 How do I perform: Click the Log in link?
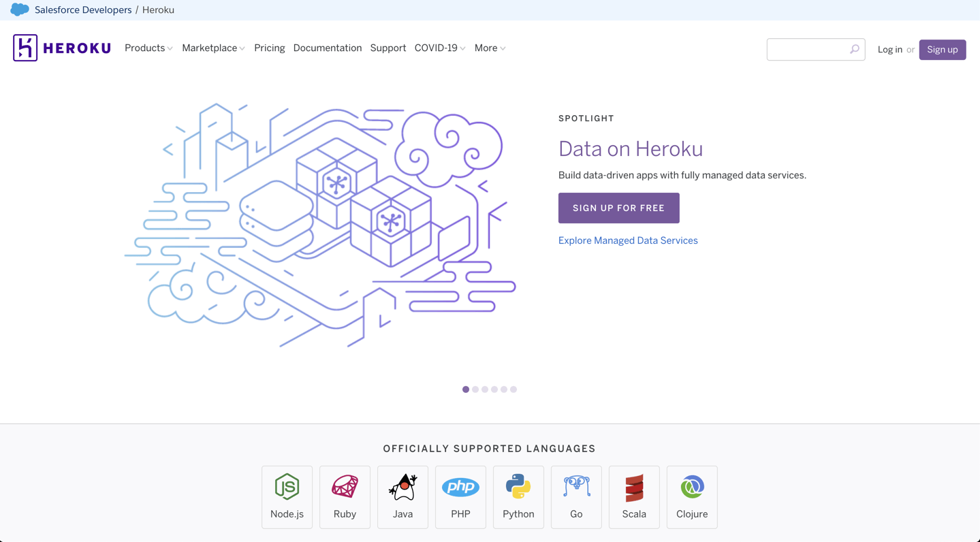coord(889,49)
